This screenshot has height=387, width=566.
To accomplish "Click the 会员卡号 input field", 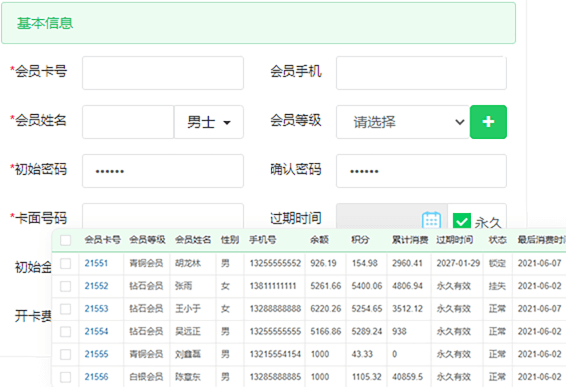I will pos(163,73).
